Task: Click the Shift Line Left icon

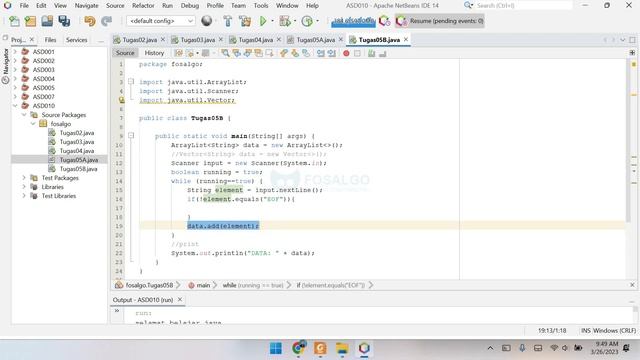Action: coord(321,53)
